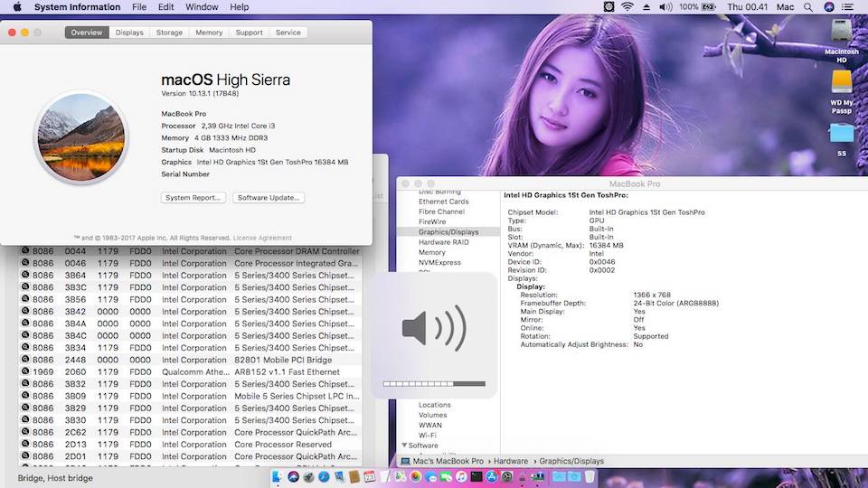This screenshot has height=488, width=868.
Task: Open the File menu
Action: tap(139, 7)
